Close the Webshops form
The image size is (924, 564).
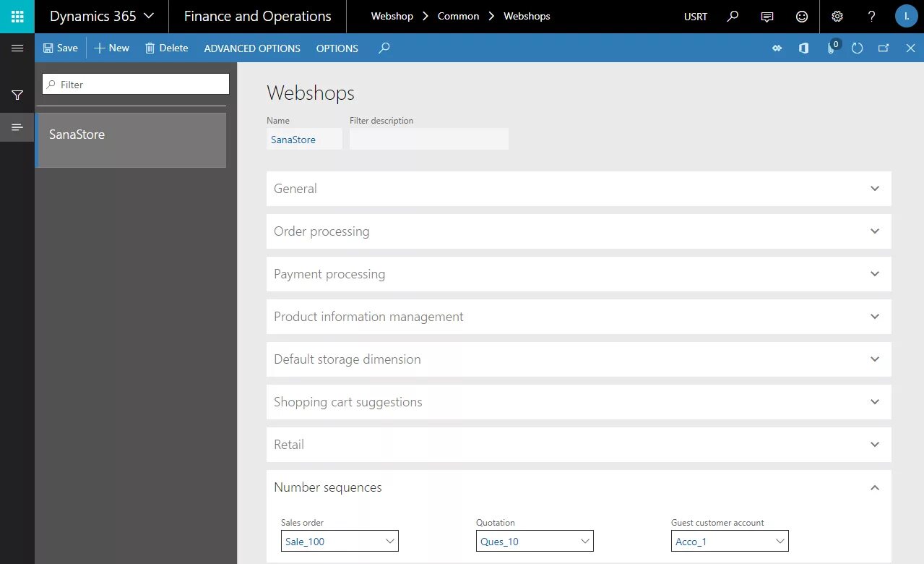point(910,48)
